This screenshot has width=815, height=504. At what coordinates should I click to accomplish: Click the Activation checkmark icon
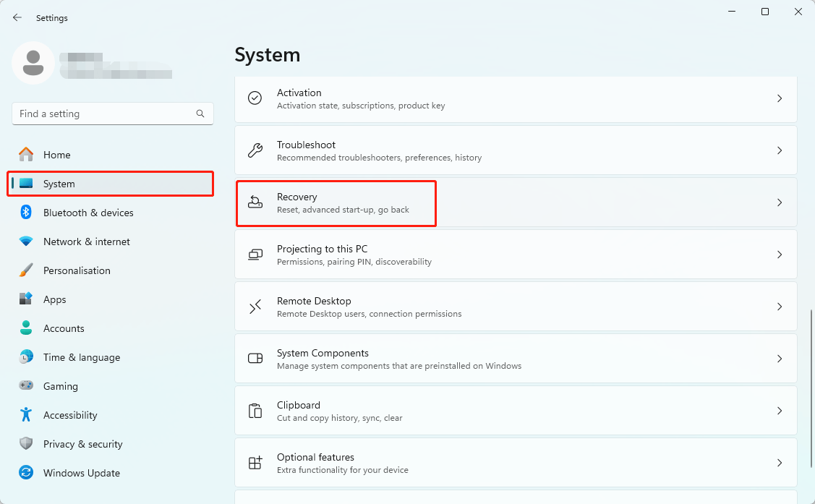[255, 98]
